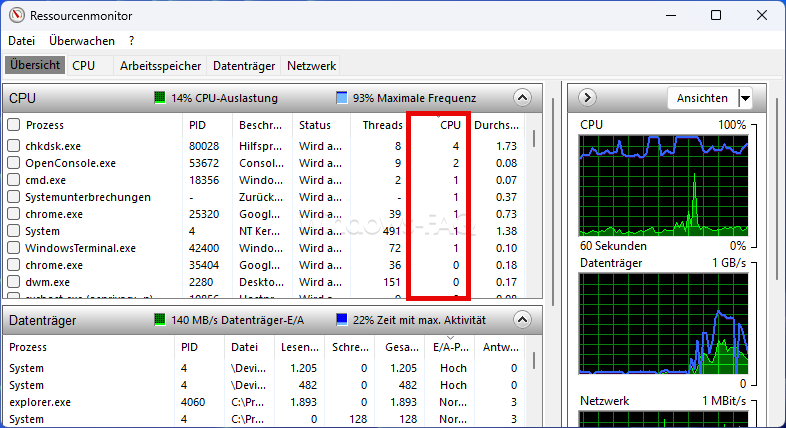Sort disk list by Gesa... column
Viewport: 786px width, 428px height.
[x=402, y=347]
